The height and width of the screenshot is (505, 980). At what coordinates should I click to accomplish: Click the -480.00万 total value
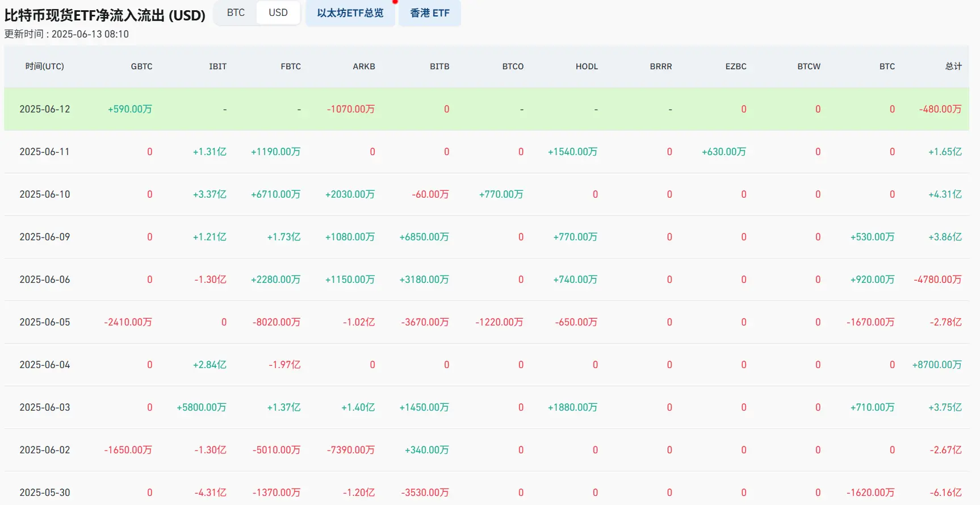coord(940,109)
